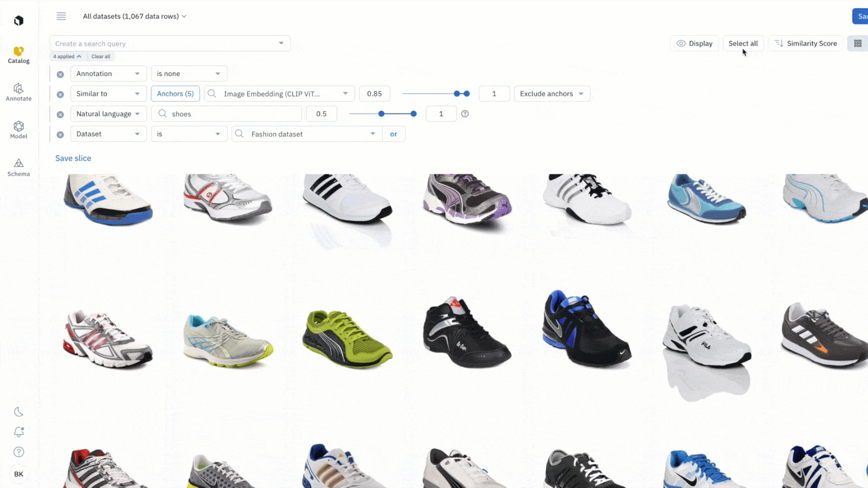Click natural language slider left handle
The height and width of the screenshot is (488, 868).
(382, 114)
